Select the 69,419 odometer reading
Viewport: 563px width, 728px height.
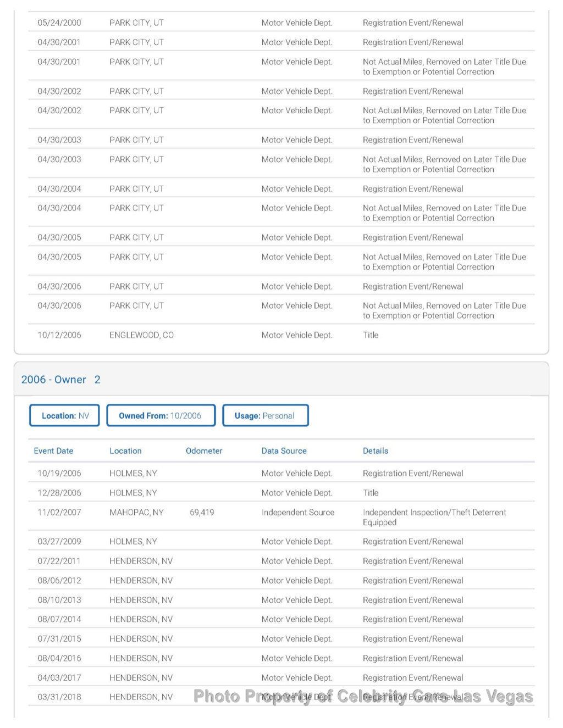coord(202,512)
